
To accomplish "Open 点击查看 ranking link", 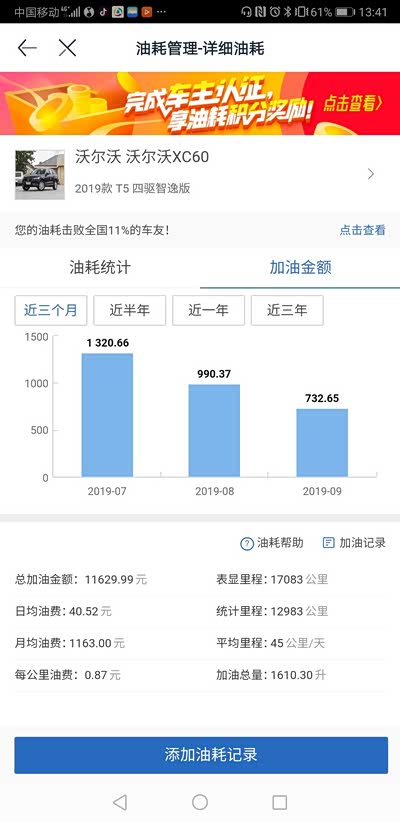I will [362, 230].
